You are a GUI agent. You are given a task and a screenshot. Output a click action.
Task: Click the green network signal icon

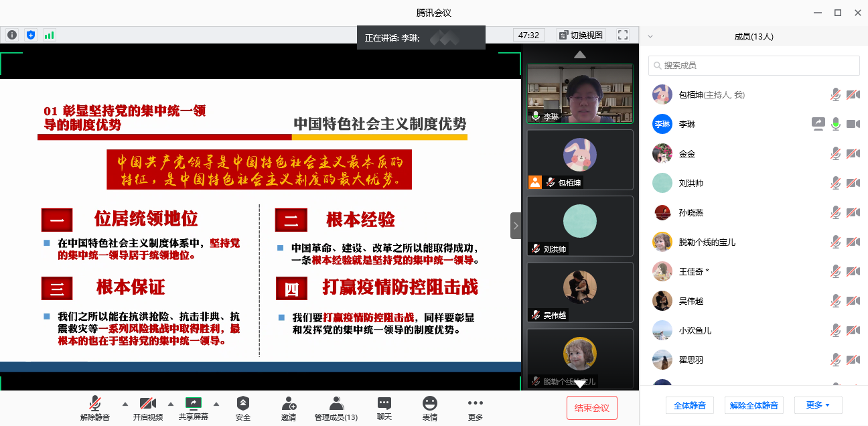(x=49, y=35)
